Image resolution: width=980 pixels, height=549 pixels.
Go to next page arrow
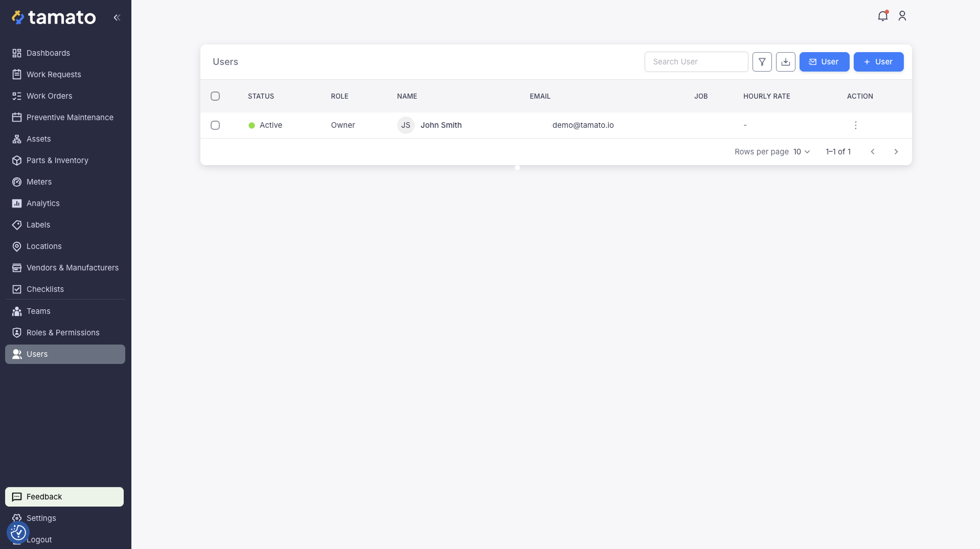[896, 152]
